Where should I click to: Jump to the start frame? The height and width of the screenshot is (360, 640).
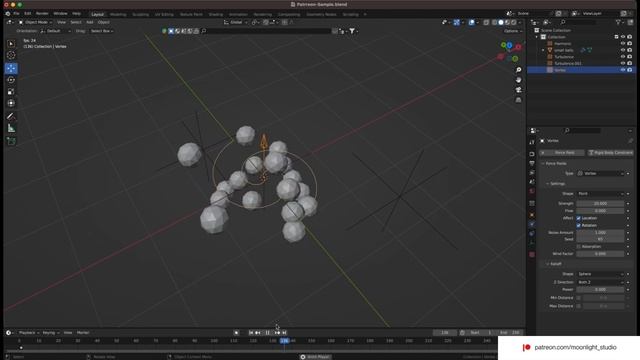point(251,333)
